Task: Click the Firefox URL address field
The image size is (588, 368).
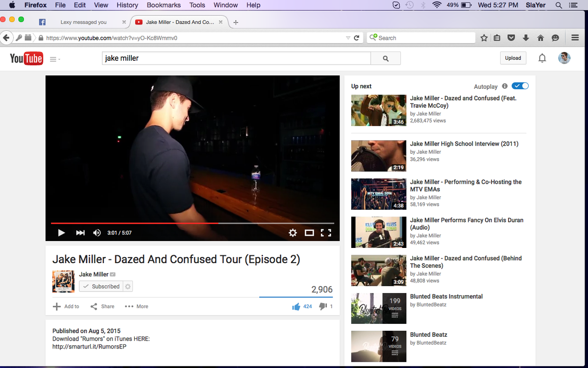Action: click(x=195, y=38)
